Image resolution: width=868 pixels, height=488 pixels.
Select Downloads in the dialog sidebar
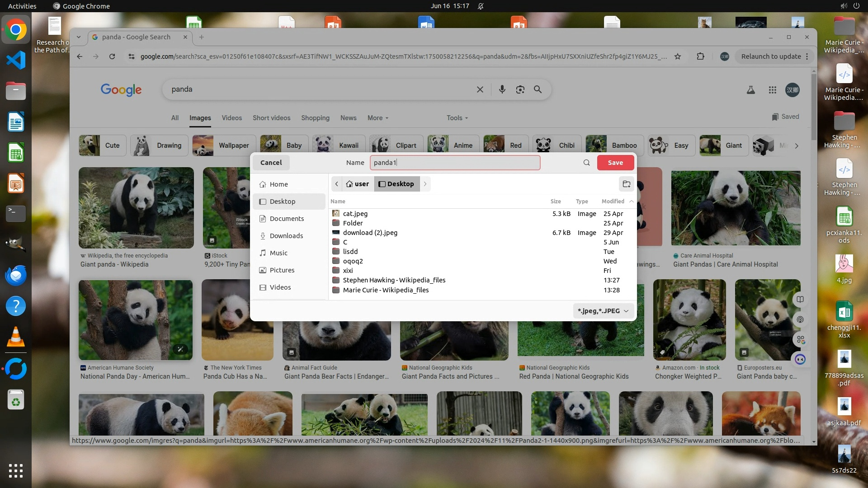286,236
